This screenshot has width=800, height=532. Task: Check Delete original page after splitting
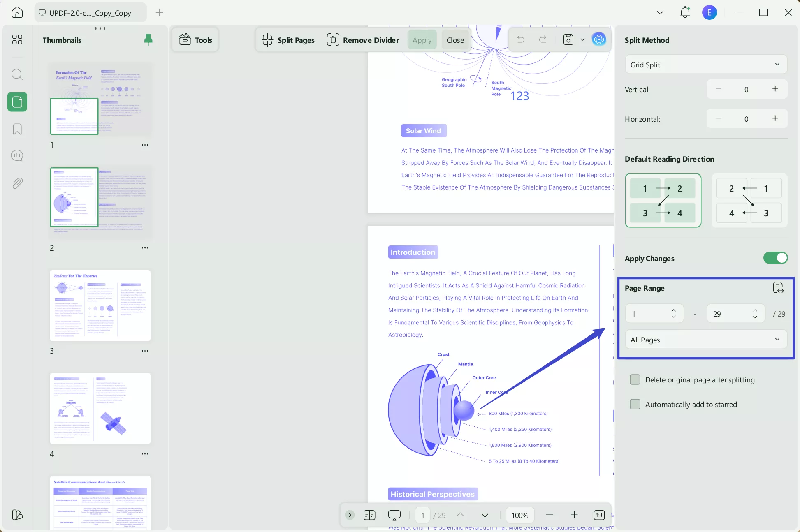pos(635,379)
